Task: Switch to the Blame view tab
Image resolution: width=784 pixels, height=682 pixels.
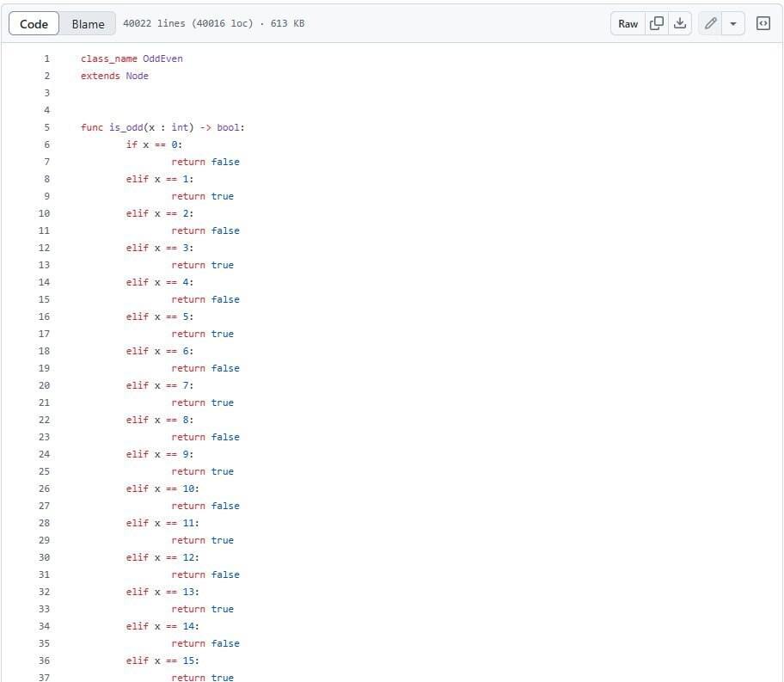Action: (x=88, y=23)
